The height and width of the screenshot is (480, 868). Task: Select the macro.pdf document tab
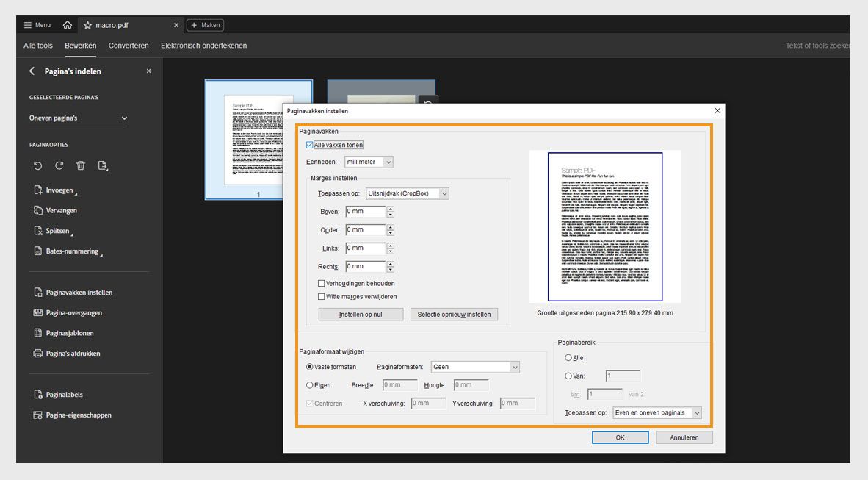(131, 25)
